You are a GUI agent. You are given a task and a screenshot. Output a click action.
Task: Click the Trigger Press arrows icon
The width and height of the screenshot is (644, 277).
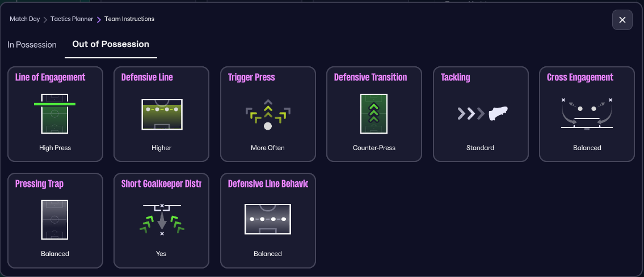pos(268,114)
